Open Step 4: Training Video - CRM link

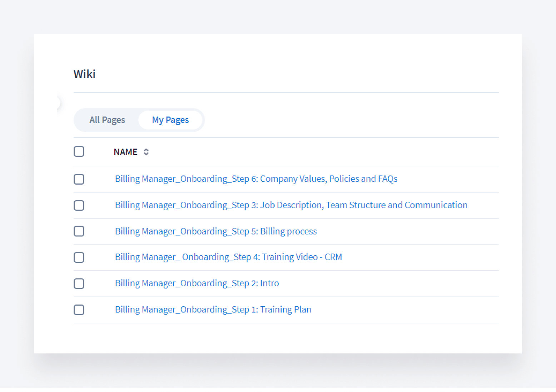pyautogui.click(x=228, y=257)
